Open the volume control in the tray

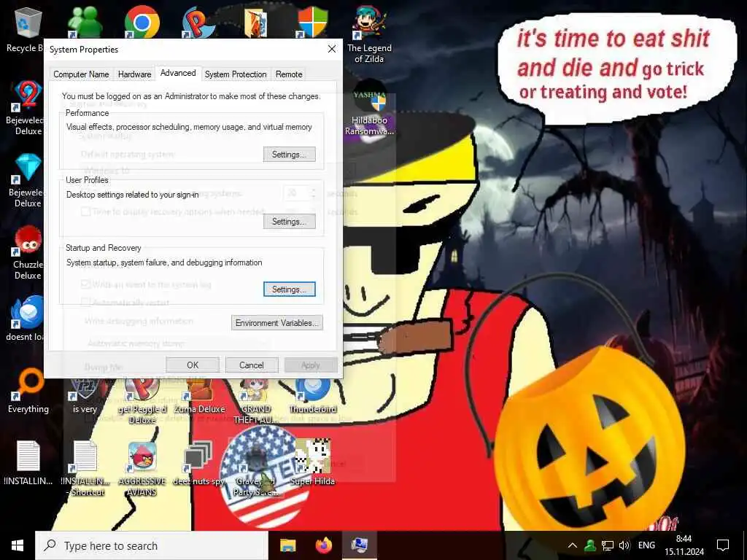[624, 545]
